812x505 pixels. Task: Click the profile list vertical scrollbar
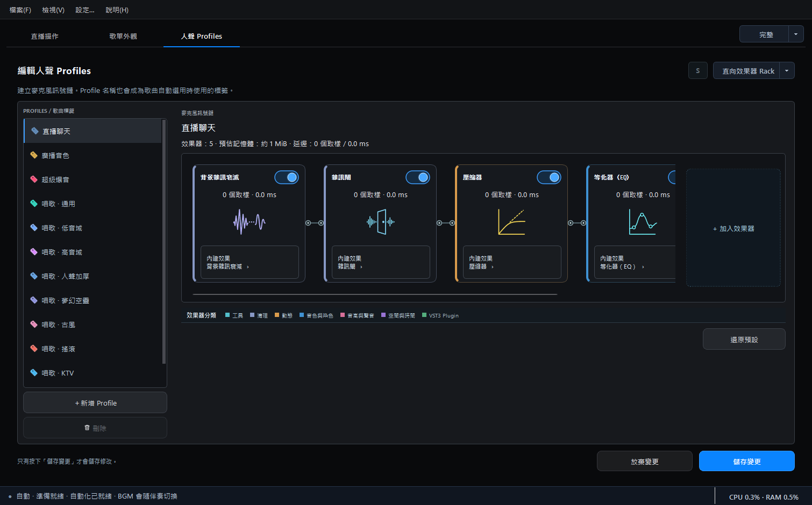(x=163, y=242)
